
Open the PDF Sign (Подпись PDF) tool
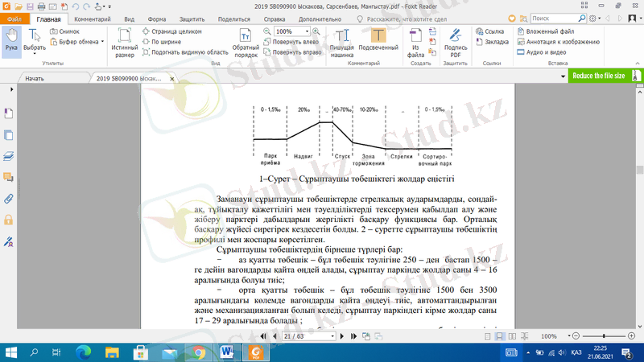coord(456,43)
